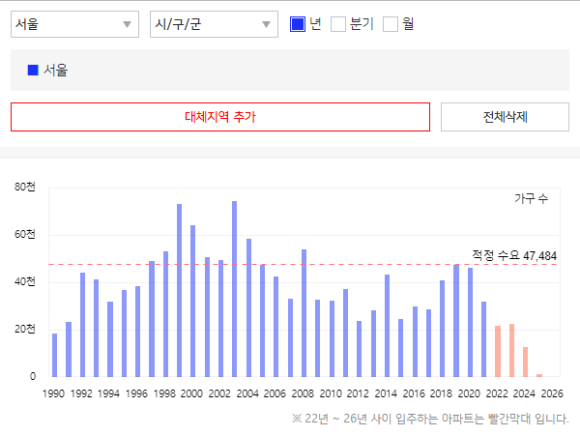Click the 가구 수 chart label
This screenshot has height=436, width=580.
point(531,199)
